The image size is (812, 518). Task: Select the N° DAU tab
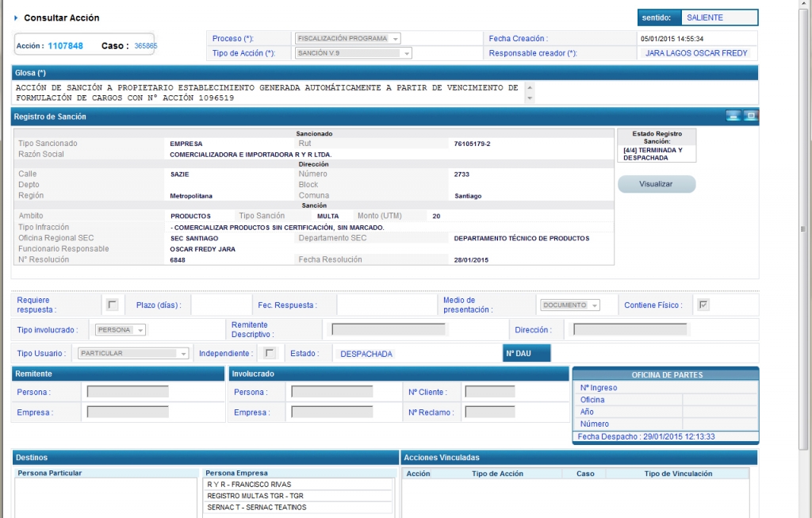(x=527, y=354)
